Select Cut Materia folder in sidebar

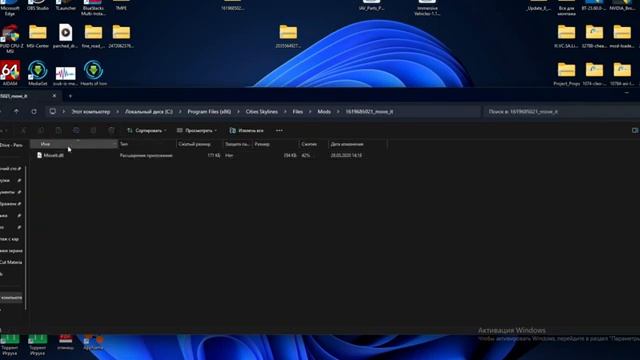click(11, 262)
